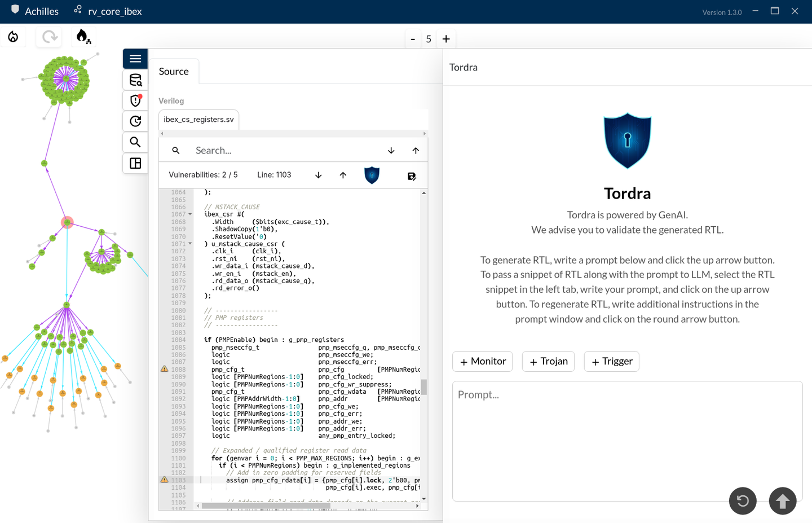The width and height of the screenshot is (812, 523).
Task: Switch to the Source tab
Action: (x=174, y=72)
